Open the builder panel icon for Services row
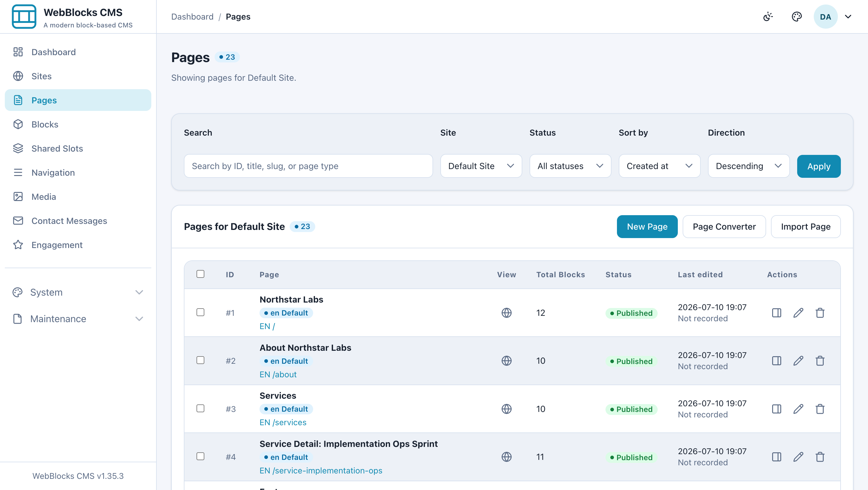This screenshot has width=868, height=490. 776,409
